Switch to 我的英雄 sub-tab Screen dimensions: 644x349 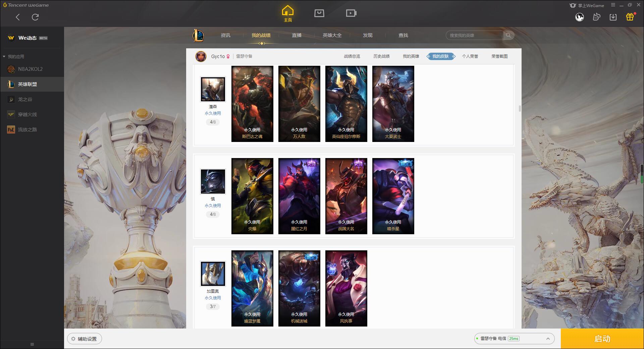(411, 56)
